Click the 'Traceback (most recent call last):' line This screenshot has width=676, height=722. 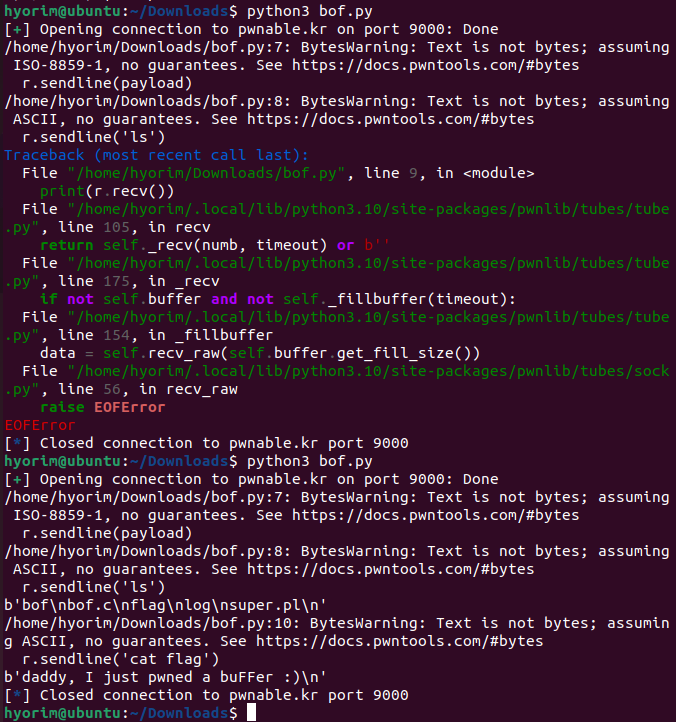[x=156, y=155]
